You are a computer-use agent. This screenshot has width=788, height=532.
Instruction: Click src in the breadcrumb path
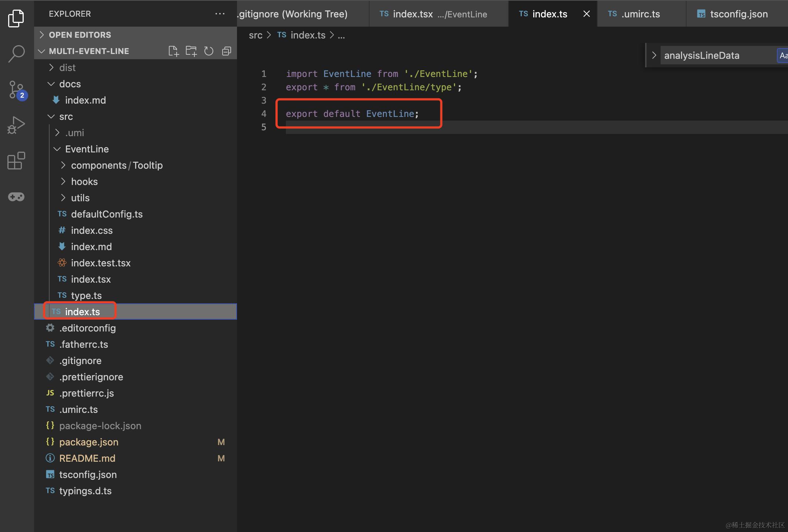(256, 35)
